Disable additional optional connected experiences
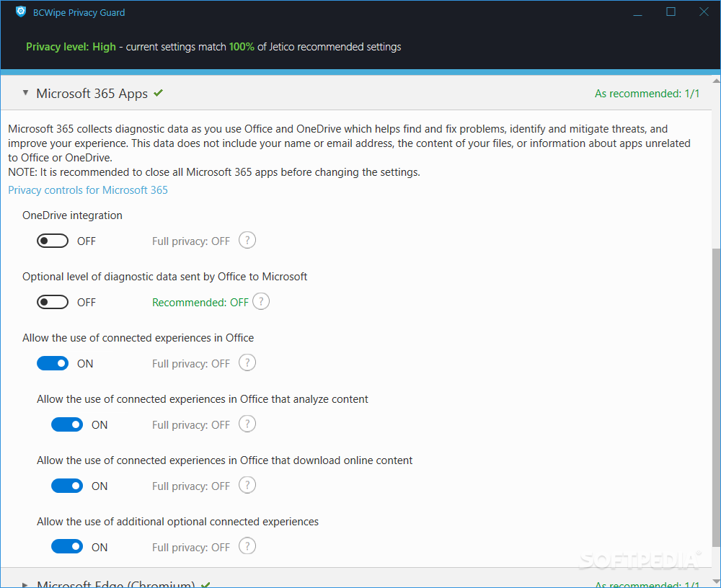The width and height of the screenshot is (721, 588). (67, 547)
